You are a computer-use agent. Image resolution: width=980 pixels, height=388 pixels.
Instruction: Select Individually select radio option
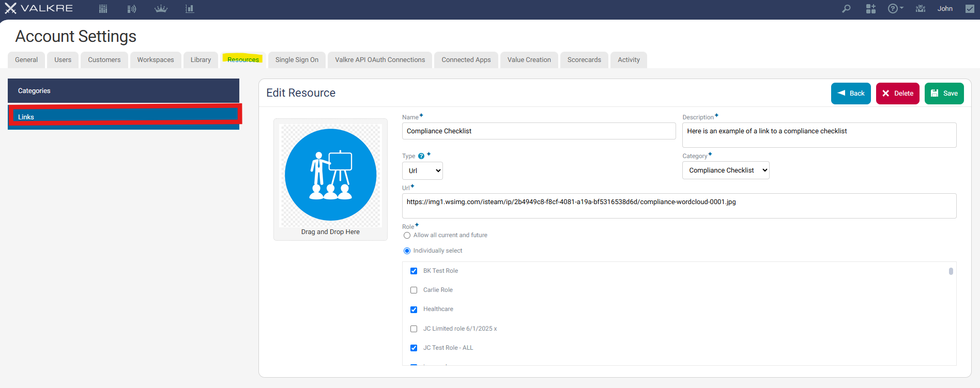(x=407, y=251)
